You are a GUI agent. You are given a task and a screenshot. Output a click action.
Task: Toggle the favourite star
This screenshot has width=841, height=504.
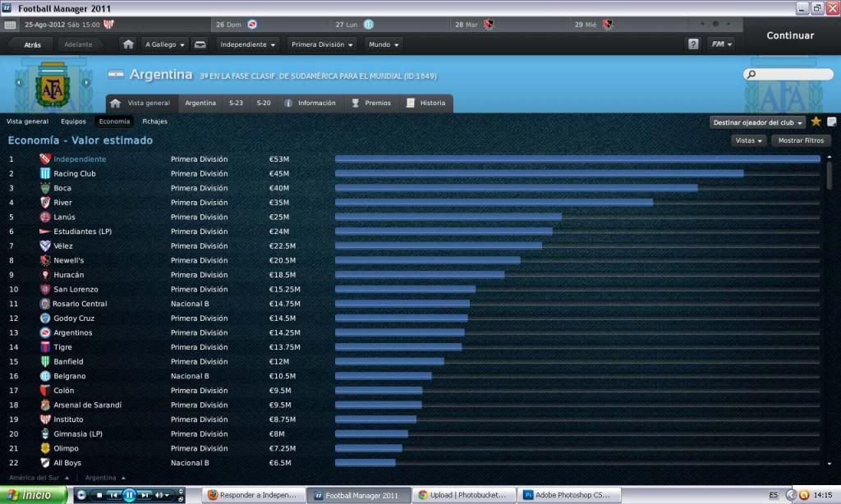[816, 121]
